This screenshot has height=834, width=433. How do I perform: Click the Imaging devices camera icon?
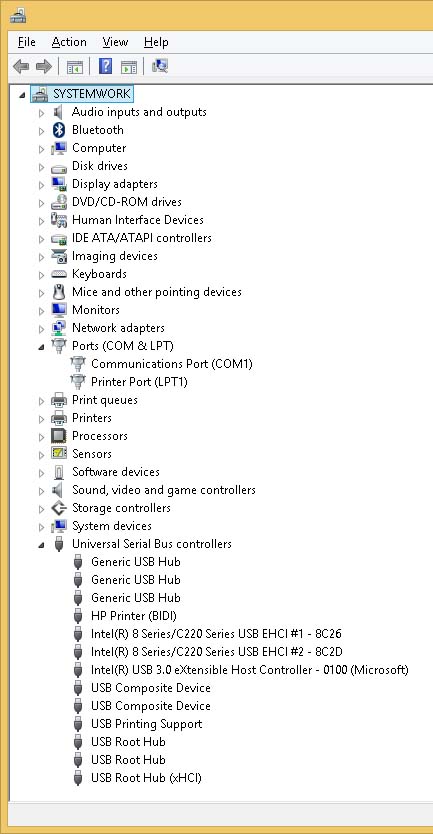click(59, 256)
